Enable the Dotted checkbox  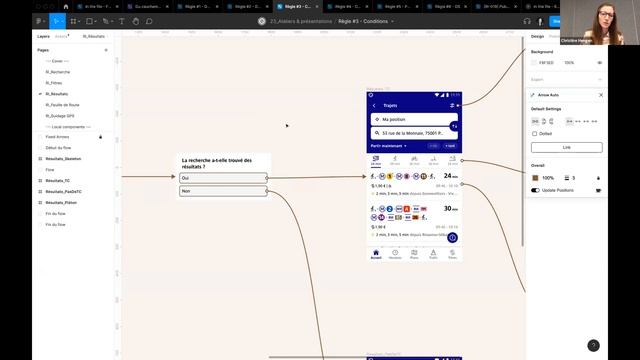click(534, 134)
